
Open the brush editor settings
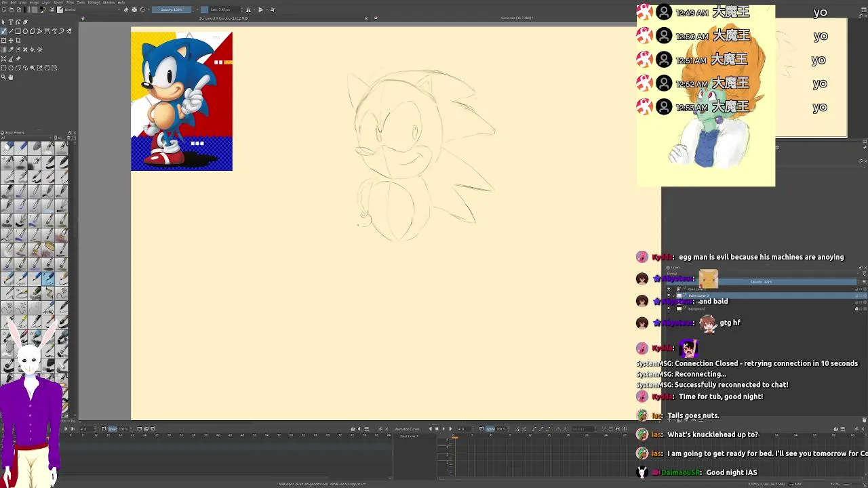pyautogui.click(x=52, y=9)
